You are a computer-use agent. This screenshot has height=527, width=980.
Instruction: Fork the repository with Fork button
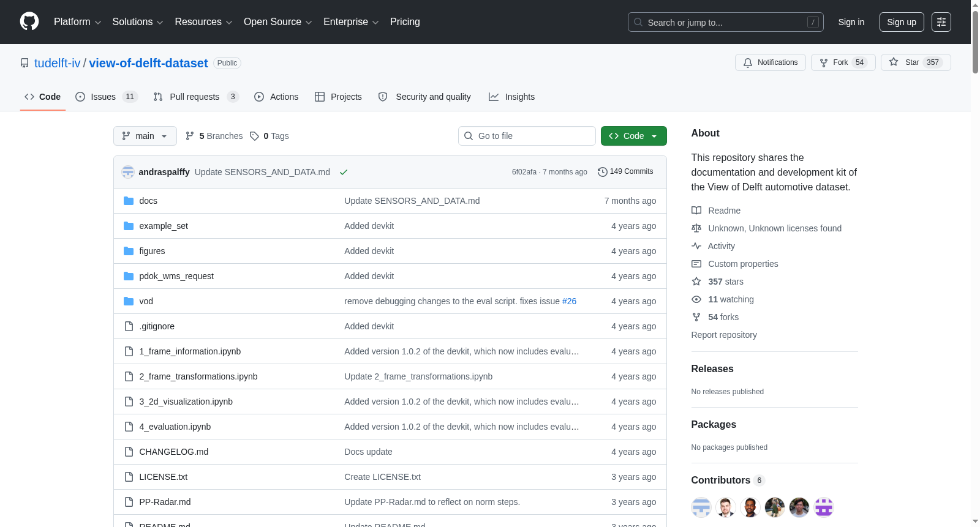[843, 62]
